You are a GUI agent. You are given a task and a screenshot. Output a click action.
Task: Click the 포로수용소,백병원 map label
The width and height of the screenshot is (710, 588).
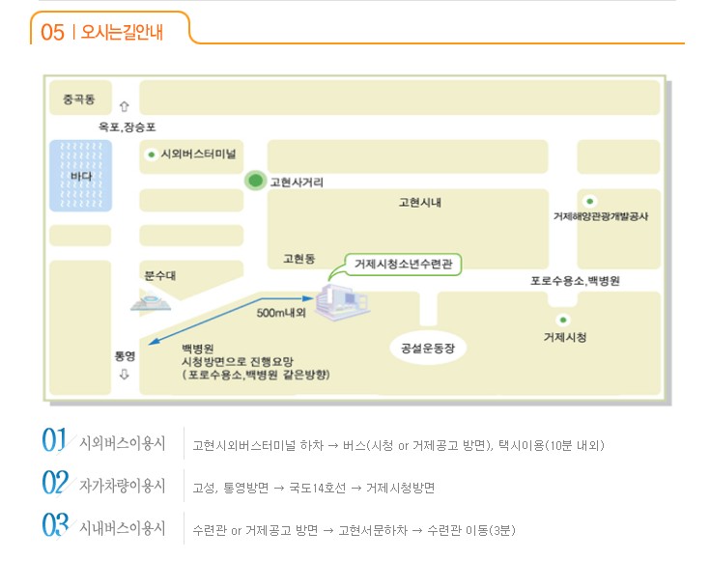pyautogui.click(x=574, y=281)
